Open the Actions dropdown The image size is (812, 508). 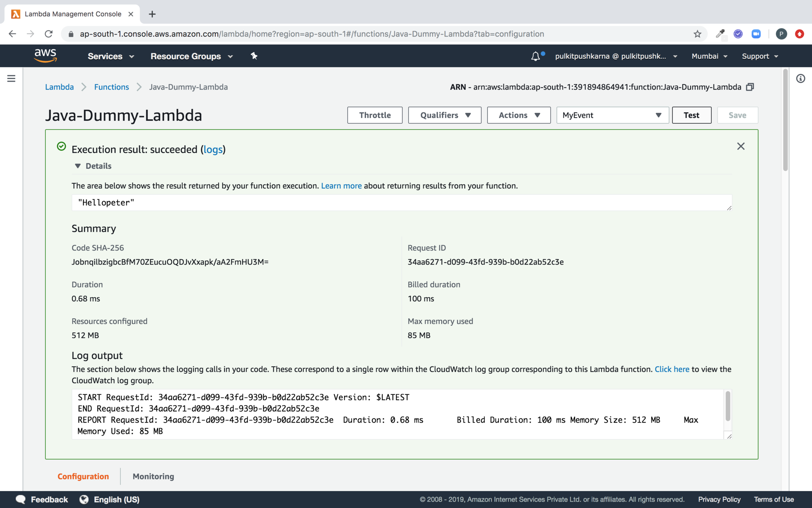(519, 115)
